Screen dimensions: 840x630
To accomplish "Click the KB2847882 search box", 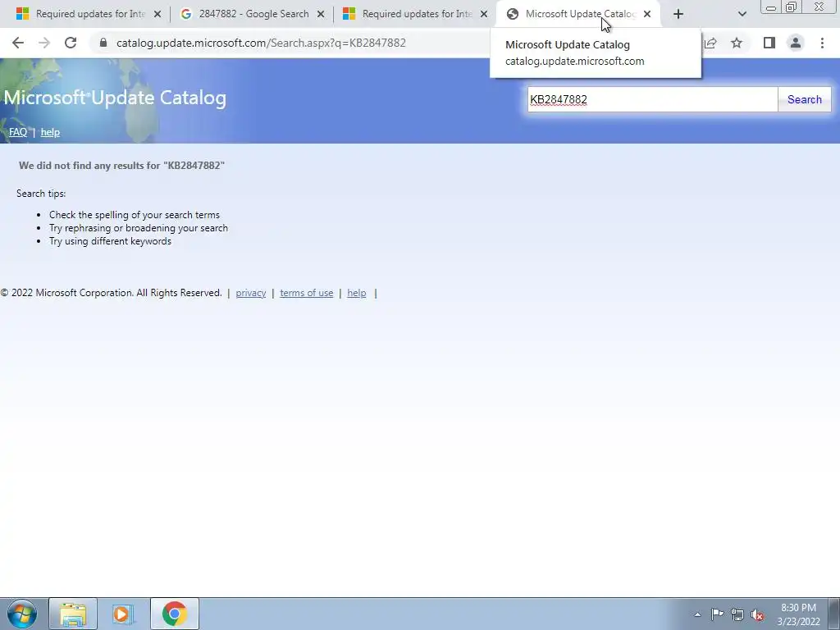I will tap(652, 99).
